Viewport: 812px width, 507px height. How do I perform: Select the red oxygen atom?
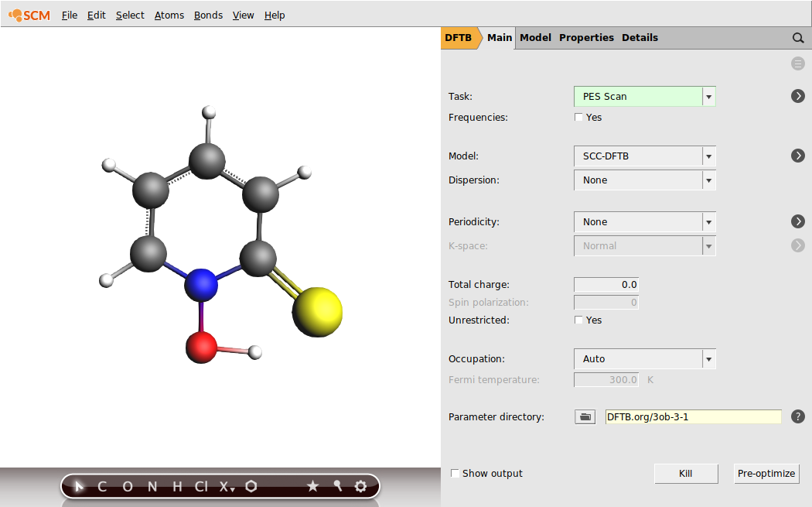[201, 348]
